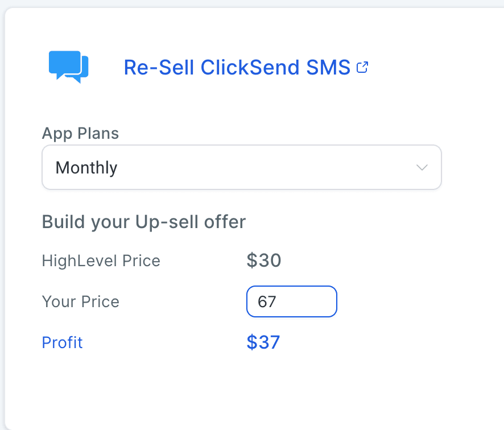
Task: Click the Monthly plan text
Action: [86, 167]
